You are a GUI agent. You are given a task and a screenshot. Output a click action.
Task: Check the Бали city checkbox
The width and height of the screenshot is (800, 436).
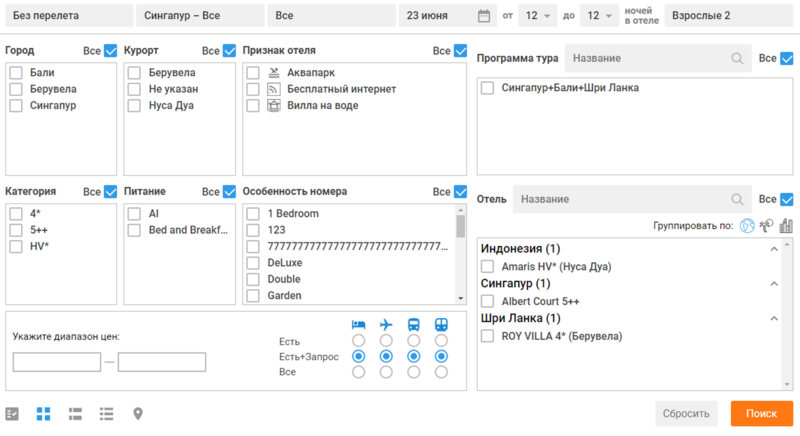pyautogui.click(x=16, y=73)
